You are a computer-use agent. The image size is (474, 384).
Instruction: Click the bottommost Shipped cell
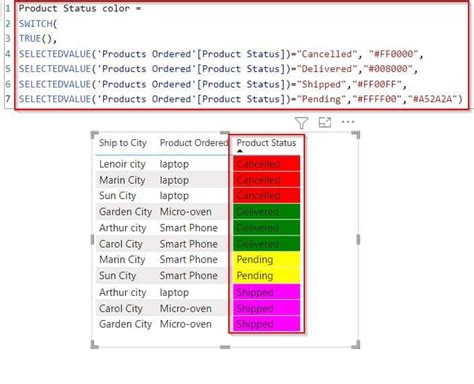point(266,324)
